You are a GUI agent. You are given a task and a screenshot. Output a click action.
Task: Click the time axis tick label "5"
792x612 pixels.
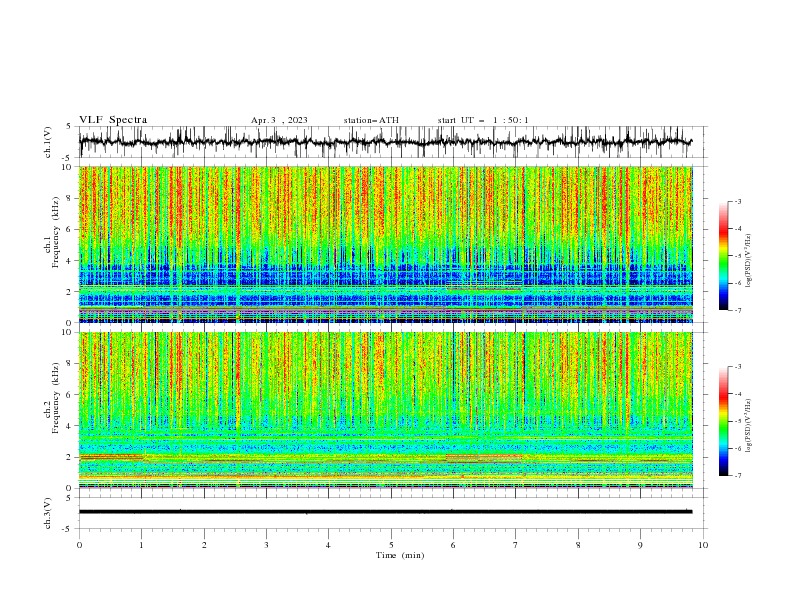(x=391, y=545)
